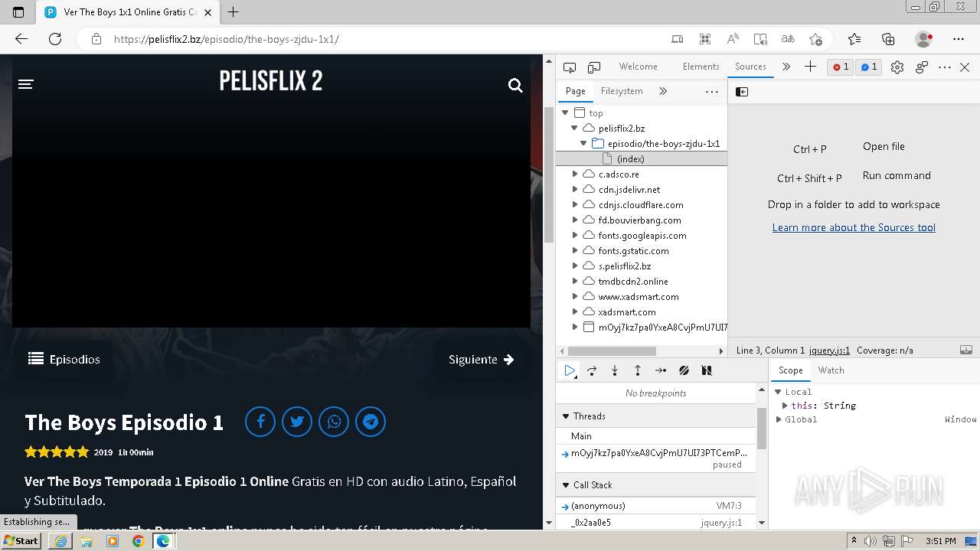Share episode on Facebook
The height and width of the screenshot is (551, 980).
tap(260, 422)
